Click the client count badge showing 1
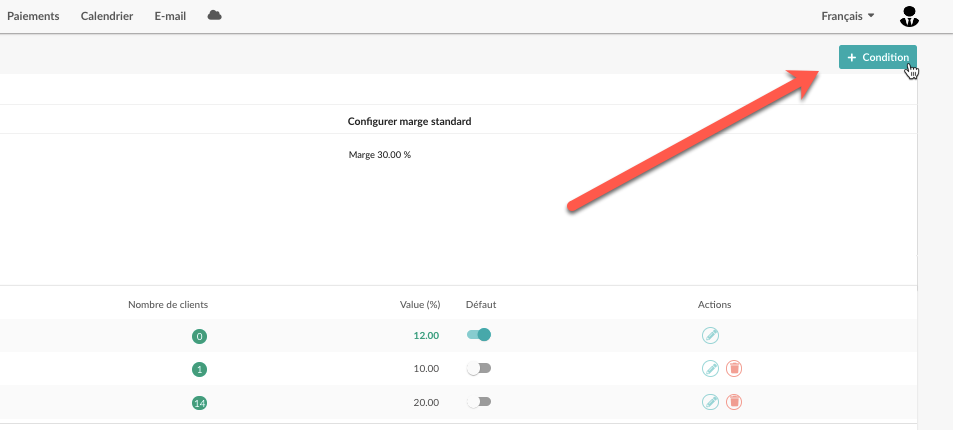The height and width of the screenshot is (430, 953). [199, 369]
